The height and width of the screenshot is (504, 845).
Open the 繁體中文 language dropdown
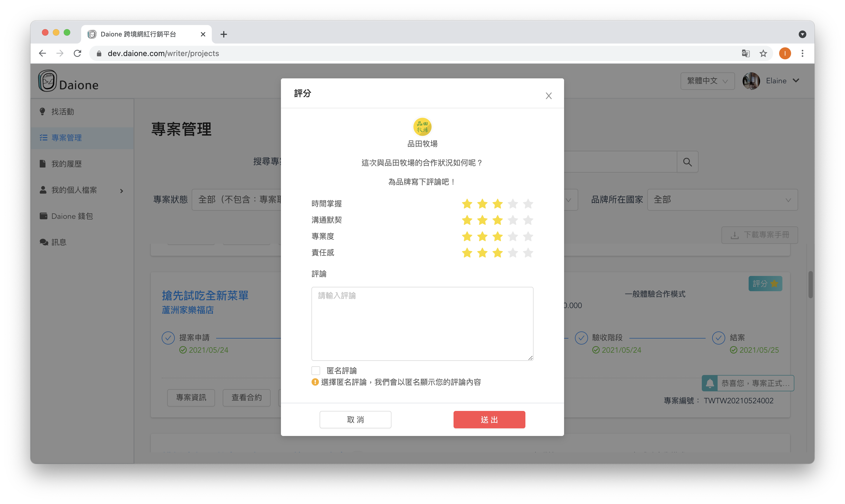pyautogui.click(x=708, y=81)
